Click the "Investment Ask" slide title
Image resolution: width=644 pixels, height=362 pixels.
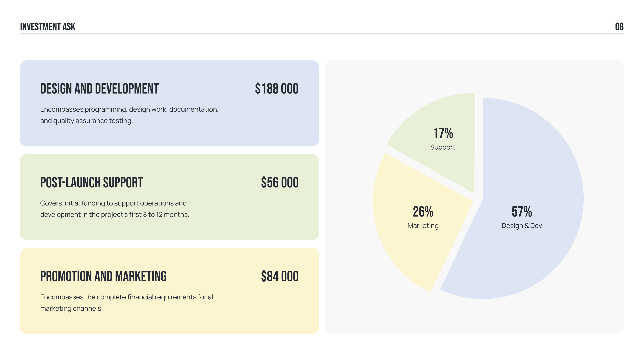(47, 27)
